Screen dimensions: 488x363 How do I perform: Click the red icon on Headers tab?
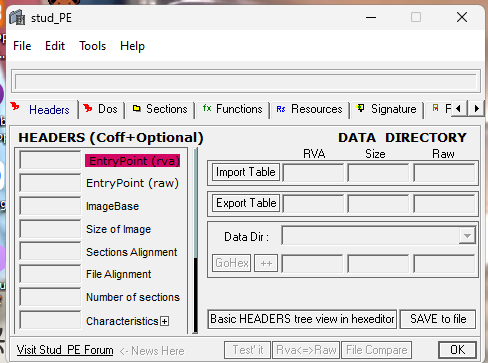click(x=15, y=107)
